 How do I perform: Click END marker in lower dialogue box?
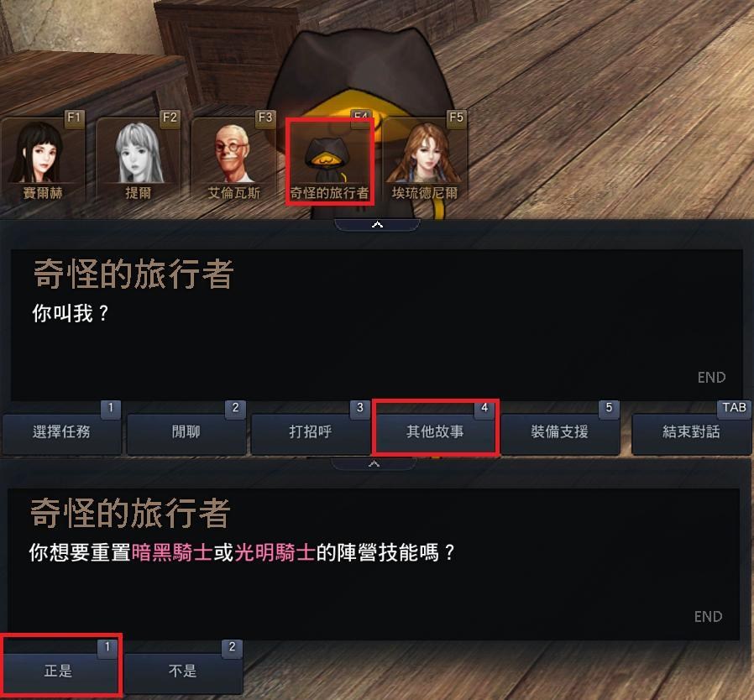click(x=708, y=617)
